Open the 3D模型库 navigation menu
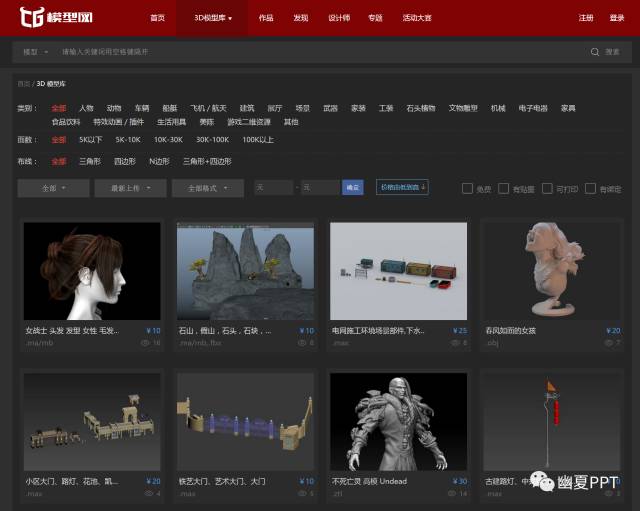 click(212, 18)
